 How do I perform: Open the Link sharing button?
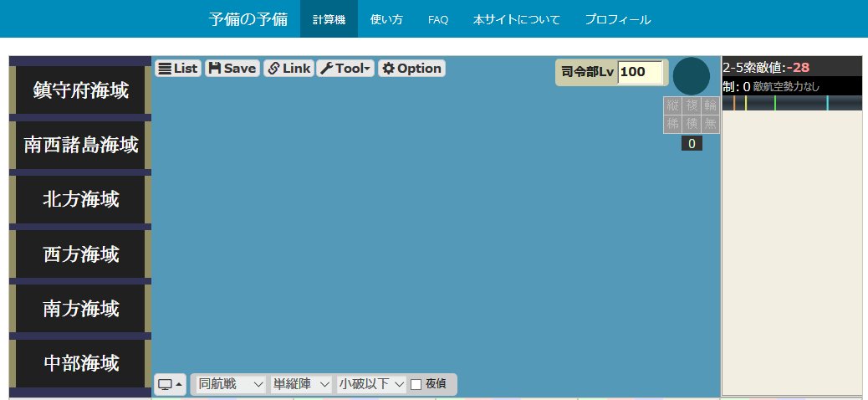289,68
